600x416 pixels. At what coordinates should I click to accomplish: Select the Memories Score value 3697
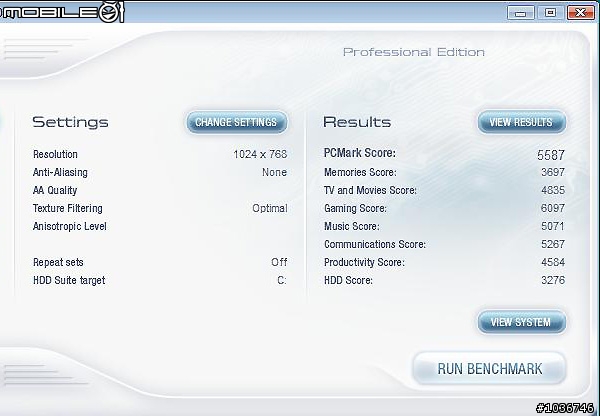[553, 172]
